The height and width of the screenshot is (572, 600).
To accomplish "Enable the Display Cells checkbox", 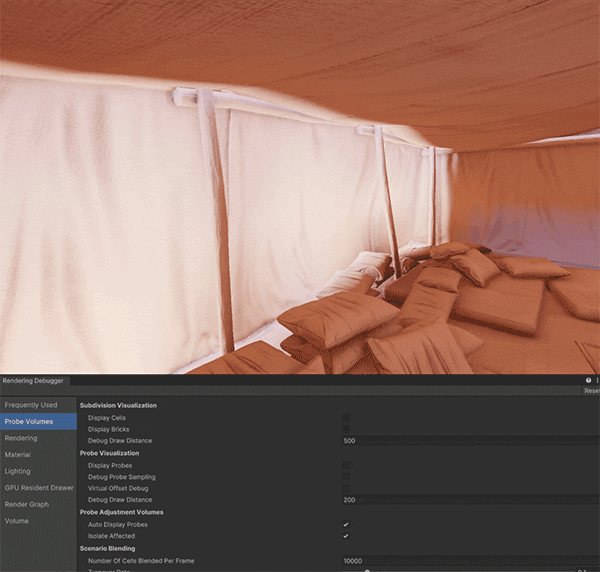I will 346,417.
